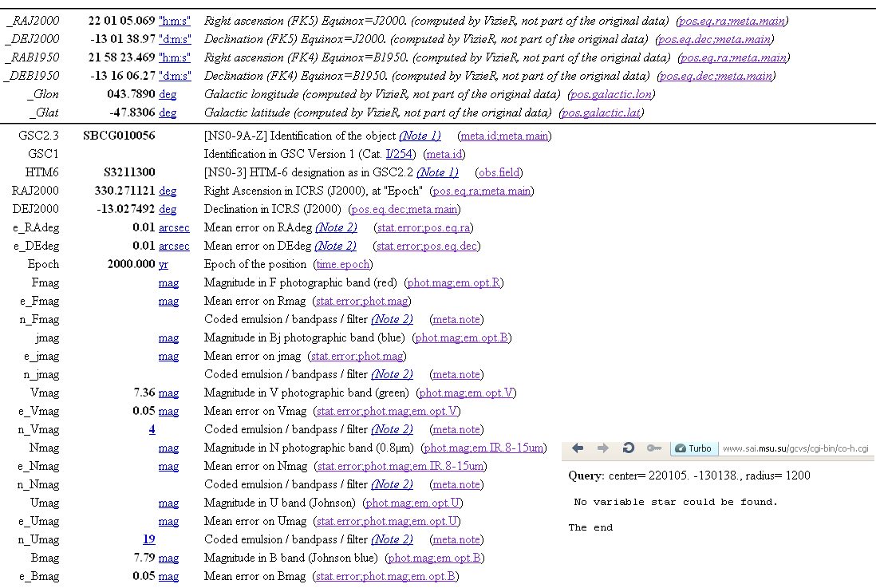876x588 pixels.
Task: Open the "h:m:s" unit link for _RAJ2000
Action: [175, 21]
